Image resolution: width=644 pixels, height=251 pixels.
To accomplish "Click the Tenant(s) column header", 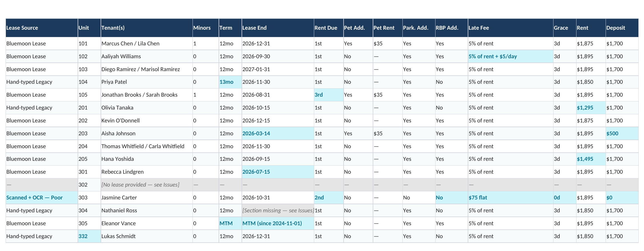I will (x=147, y=28).
